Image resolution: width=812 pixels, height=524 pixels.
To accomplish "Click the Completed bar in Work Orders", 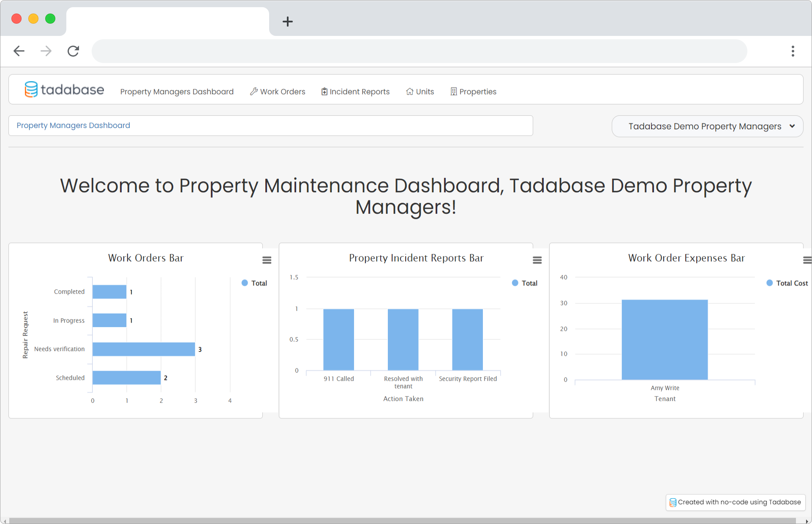I will pyautogui.click(x=109, y=292).
